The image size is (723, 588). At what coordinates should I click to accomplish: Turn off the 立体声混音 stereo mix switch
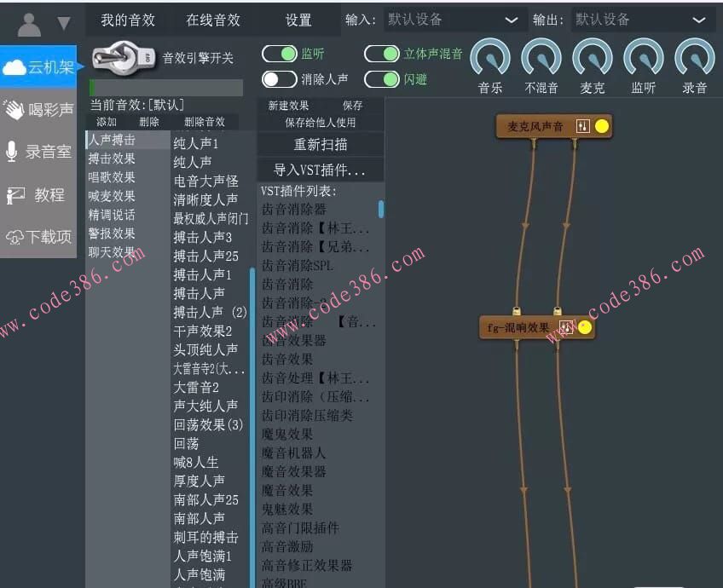382,53
